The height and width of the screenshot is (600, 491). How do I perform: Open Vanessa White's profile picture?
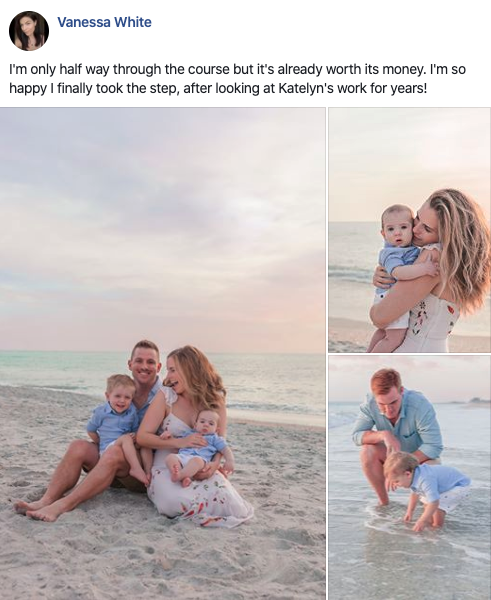(29, 31)
